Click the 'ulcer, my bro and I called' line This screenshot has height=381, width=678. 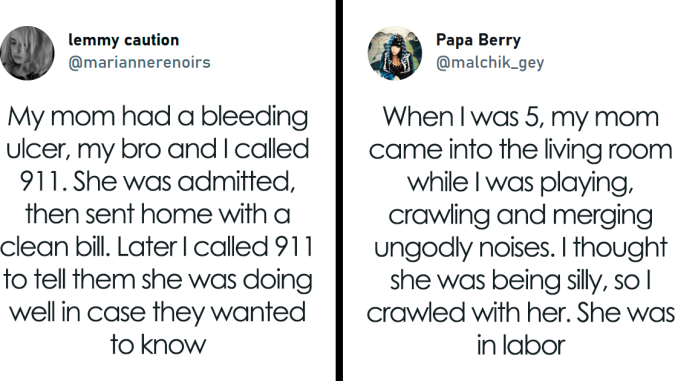[158, 149]
